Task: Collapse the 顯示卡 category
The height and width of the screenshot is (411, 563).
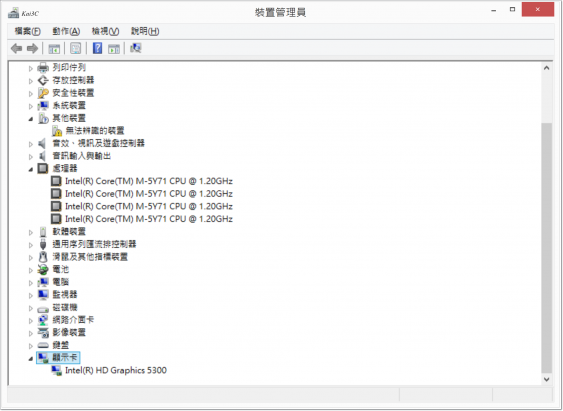Action: (31, 358)
